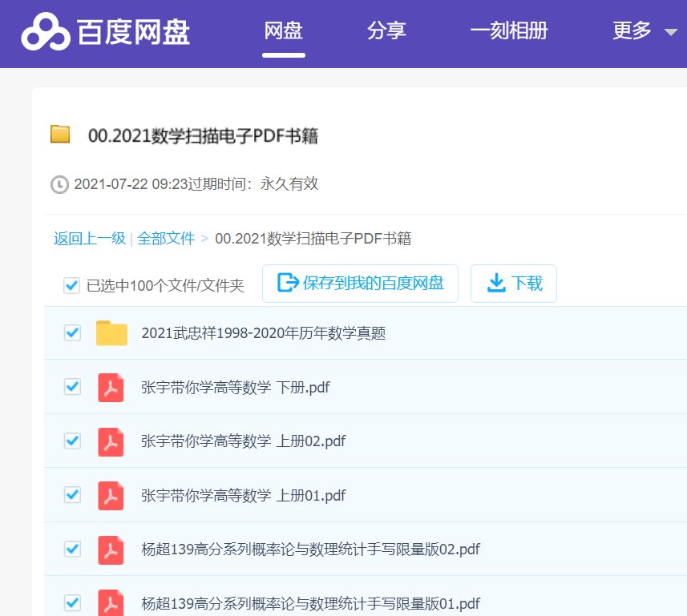Switch to the 分享 tab
This screenshot has width=687, height=616.
click(387, 30)
